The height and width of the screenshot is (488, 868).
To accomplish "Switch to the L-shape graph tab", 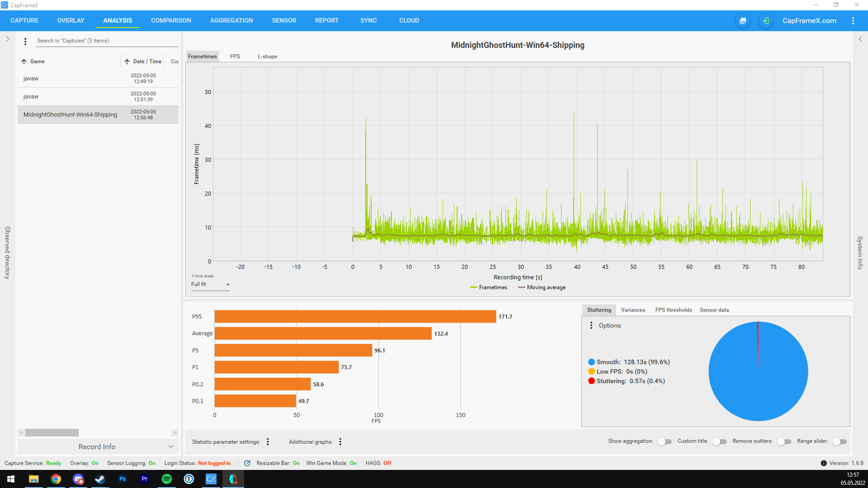I will point(267,56).
